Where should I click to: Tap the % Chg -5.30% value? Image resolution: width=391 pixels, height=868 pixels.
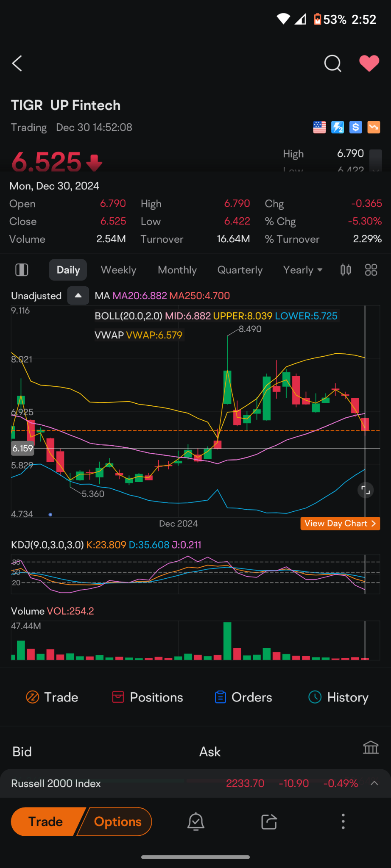365,221
